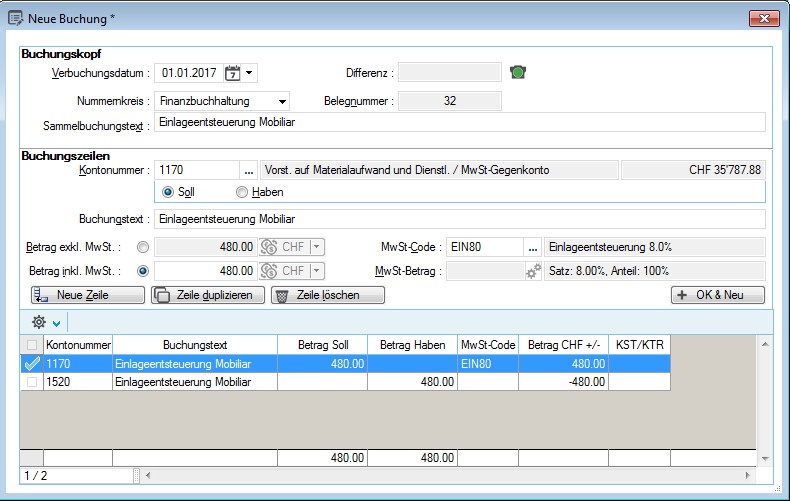Click left arrow of horizontal scrollbar

click(148, 475)
